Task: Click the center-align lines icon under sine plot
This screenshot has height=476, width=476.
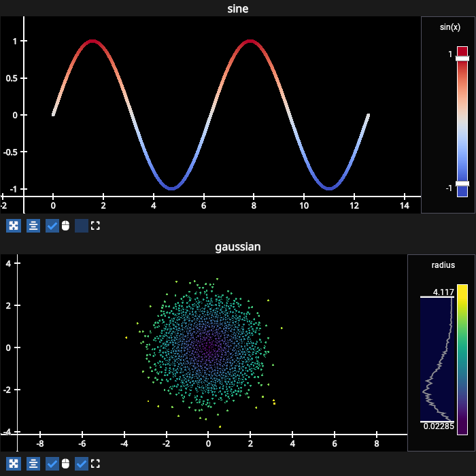Action: coord(33,226)
